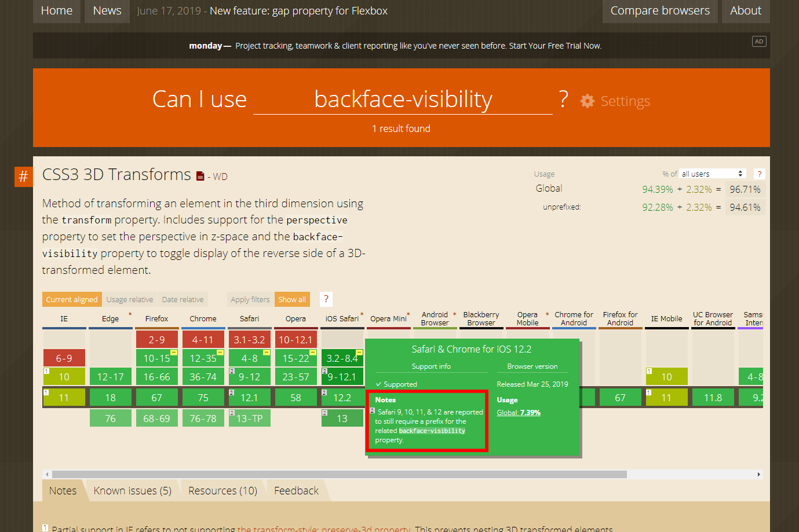Open the all users dropdown
This screenshot has width=799, height=532.
tap(713, 174)
